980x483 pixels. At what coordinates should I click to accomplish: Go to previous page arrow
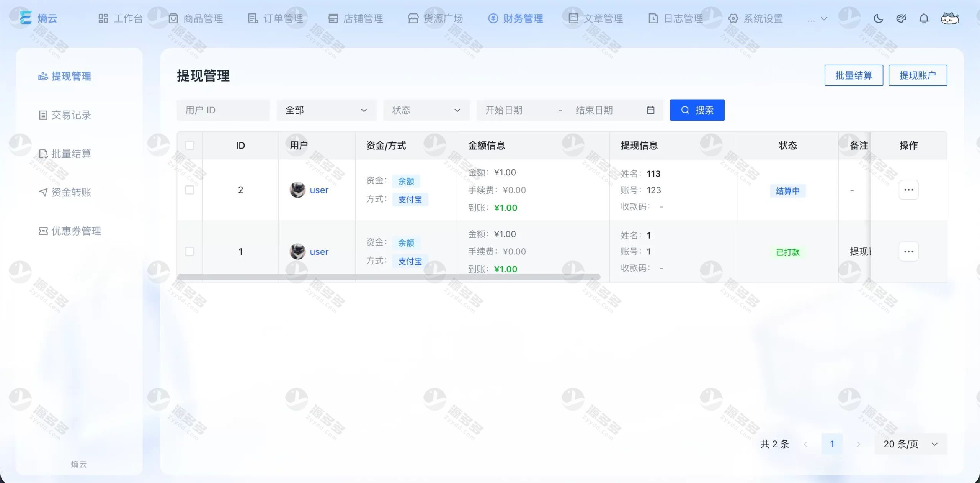point(805,444)
